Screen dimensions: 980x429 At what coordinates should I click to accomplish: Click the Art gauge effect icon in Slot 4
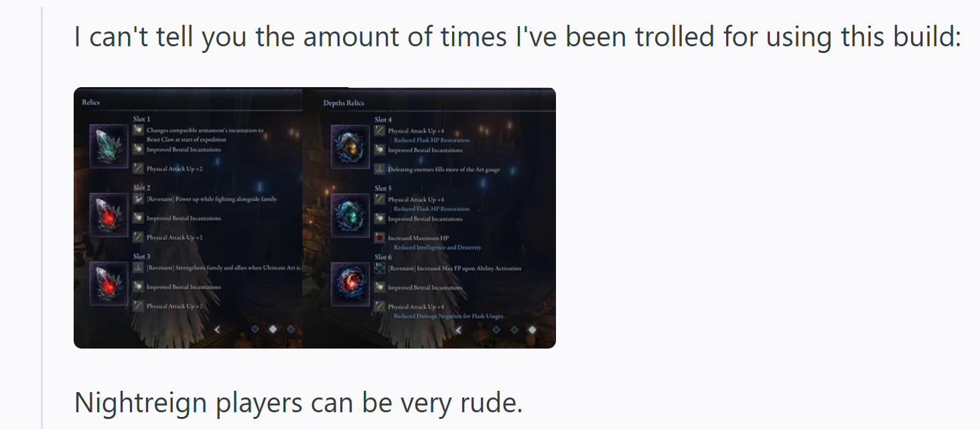point(380,170)
